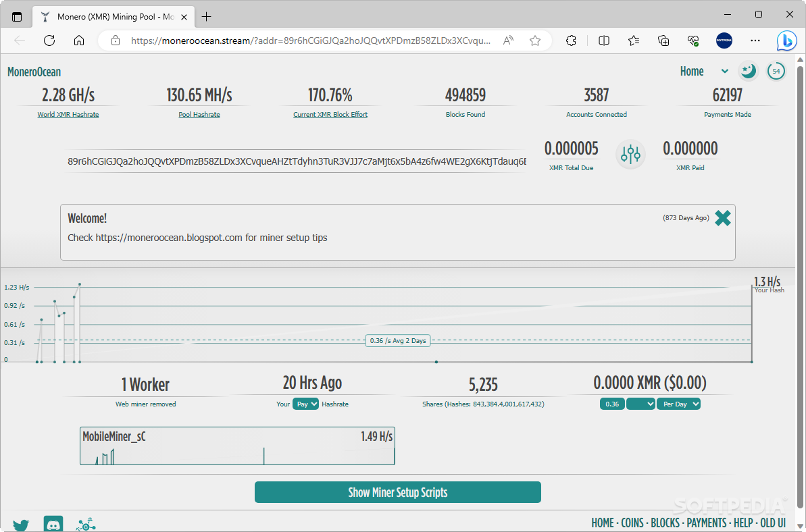This screenshot has width=806, height=532.
Task: Click the refresh countdown circle timer
Action: [x=776, y=71]
